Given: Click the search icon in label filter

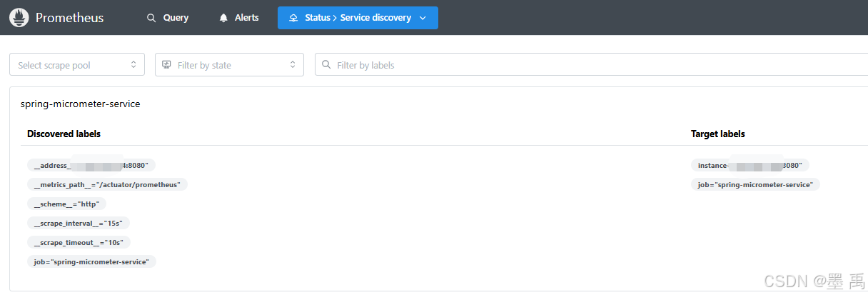Looking at the screenshot, I should pos(326,64).
